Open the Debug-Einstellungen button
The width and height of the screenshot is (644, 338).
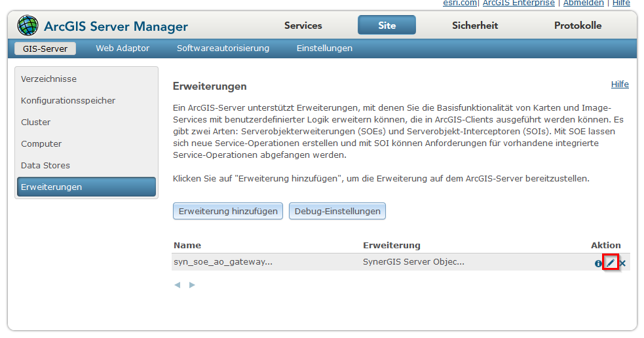tap(337, 211)
